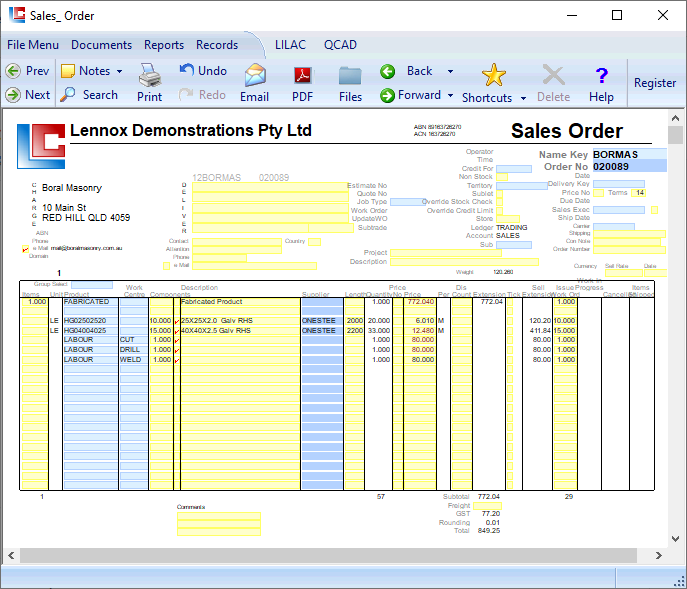Click the Prev green arrow icon
This screenshot has width=687, height=589.
tap(13, 71)
